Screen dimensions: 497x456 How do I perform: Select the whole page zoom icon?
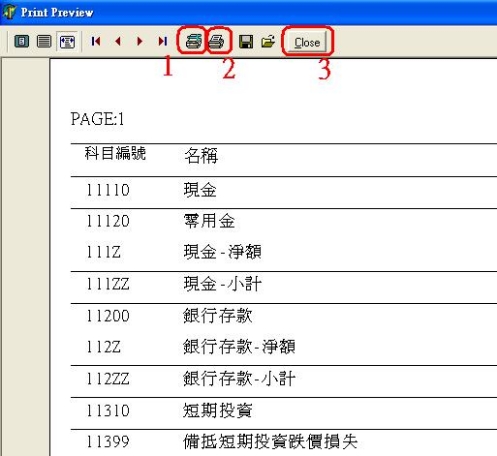pyautogui.click(x=22, y=42)
